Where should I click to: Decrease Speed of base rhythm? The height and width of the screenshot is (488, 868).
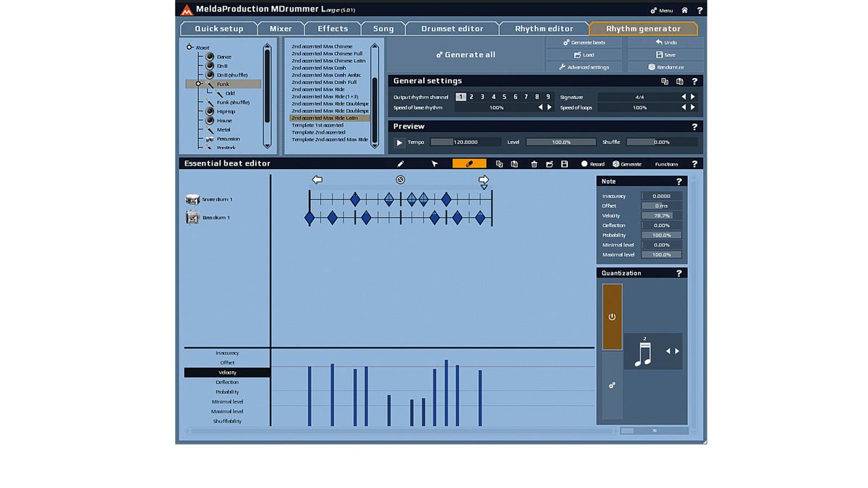tap(540, 108)
